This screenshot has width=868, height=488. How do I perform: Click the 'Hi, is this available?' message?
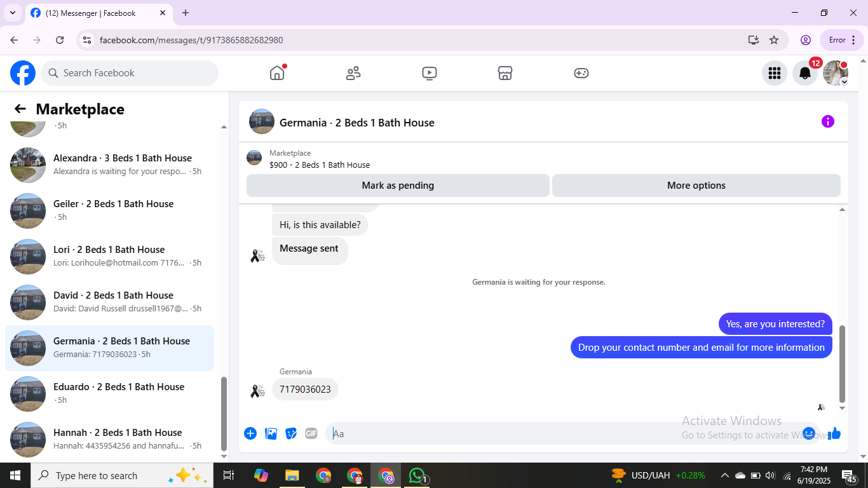coord(320,225)
